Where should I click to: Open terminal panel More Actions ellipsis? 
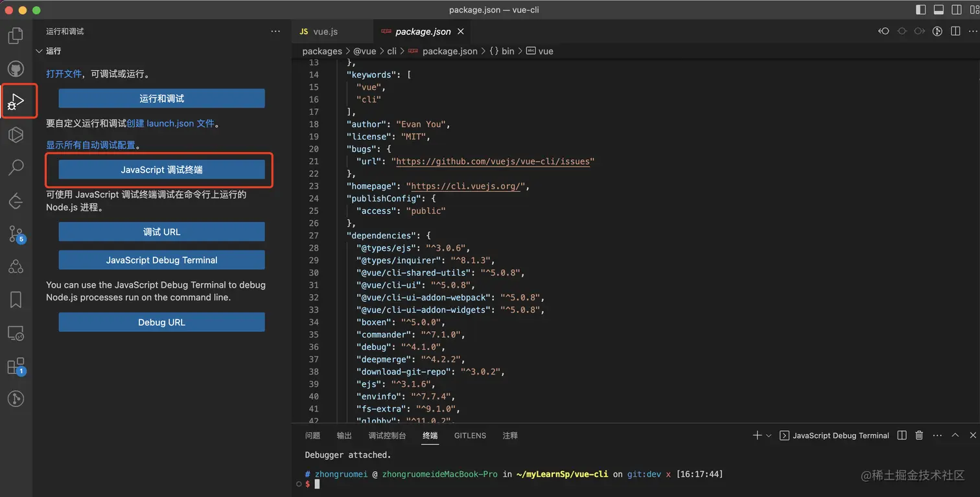pyautogui.click(x=937, y=435)
